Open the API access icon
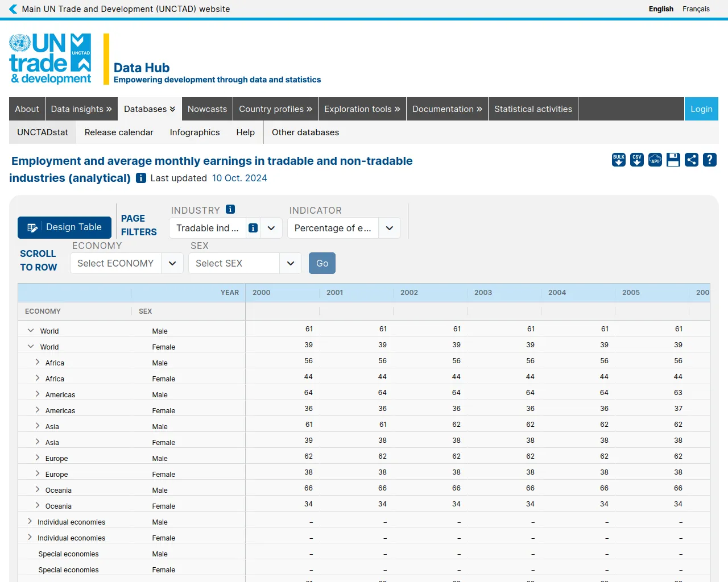This screenshot has width=728, height=582. (655, 160)
